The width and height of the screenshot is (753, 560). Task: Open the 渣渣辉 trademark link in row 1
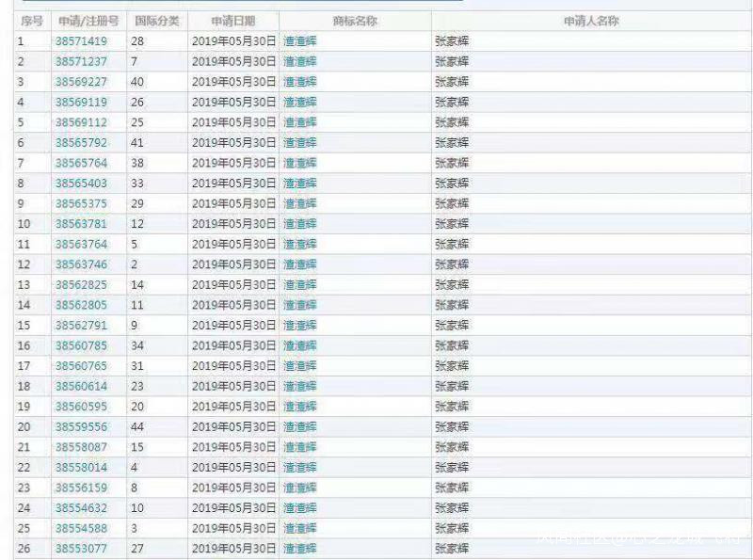pos(300,41)
